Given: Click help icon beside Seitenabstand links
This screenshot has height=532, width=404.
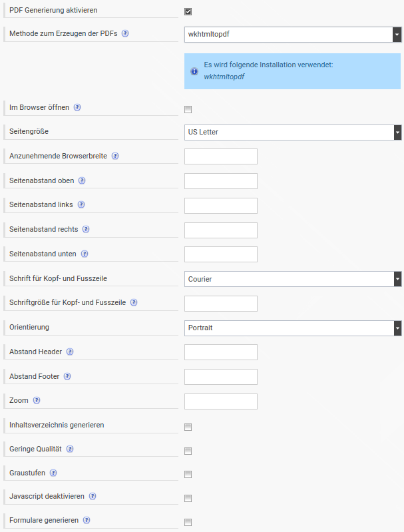Looking at the screenshot, I should (81, 204).
